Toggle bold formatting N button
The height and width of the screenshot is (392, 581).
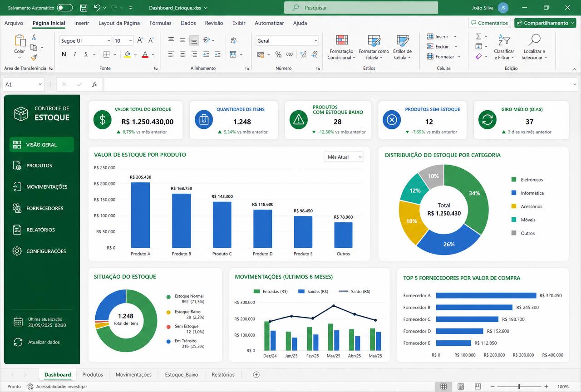tap(64, 54)
